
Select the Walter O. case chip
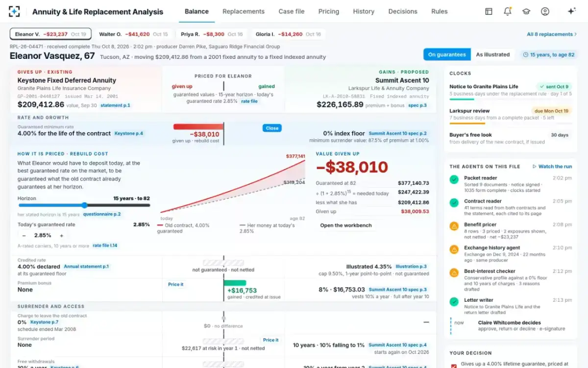point(133,34)
